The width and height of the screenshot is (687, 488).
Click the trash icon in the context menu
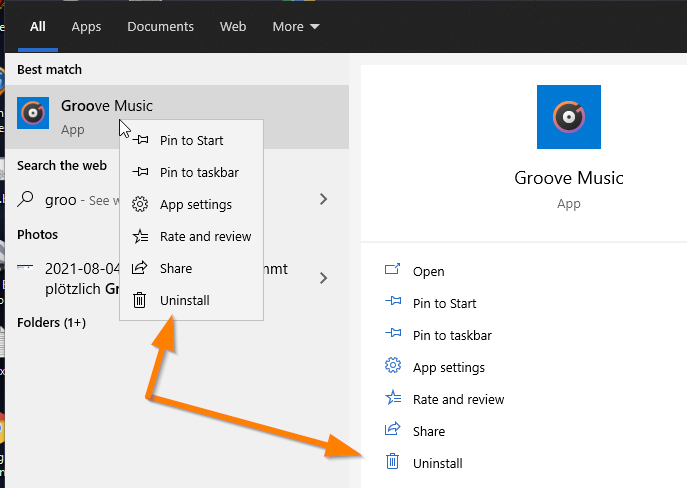[140, 300]
